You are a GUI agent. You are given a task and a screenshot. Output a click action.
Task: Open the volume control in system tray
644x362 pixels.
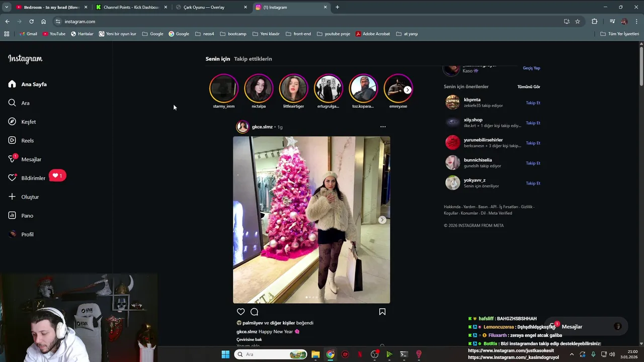[612, 354]
